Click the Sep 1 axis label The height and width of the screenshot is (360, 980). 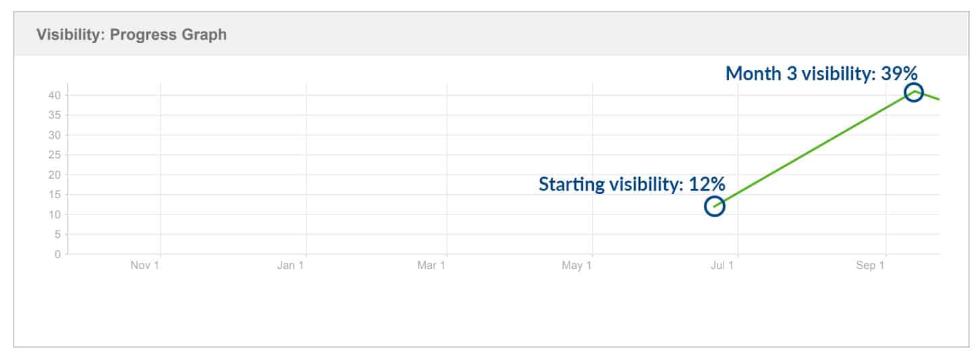point(870,266)
